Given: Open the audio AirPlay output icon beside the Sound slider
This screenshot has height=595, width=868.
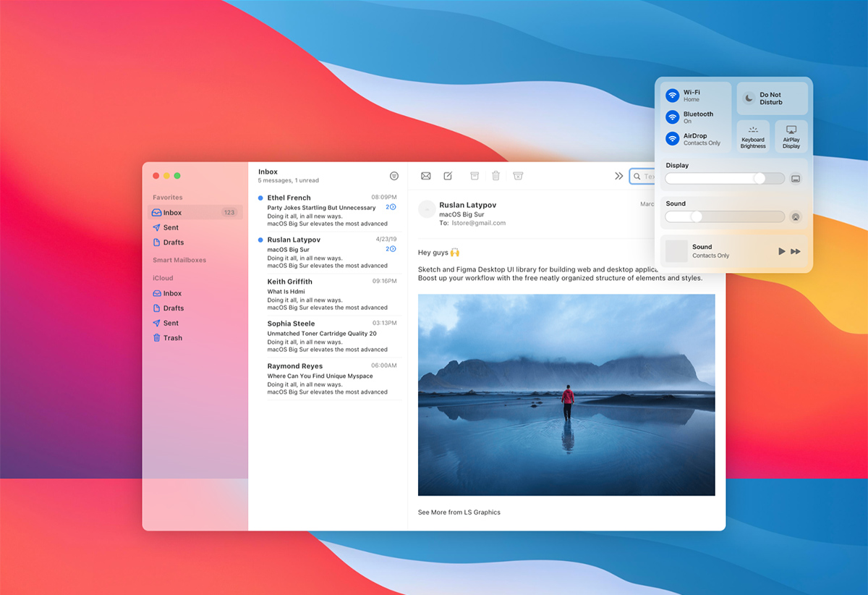Looking at the screenshot, I should [x=796, y=216].
